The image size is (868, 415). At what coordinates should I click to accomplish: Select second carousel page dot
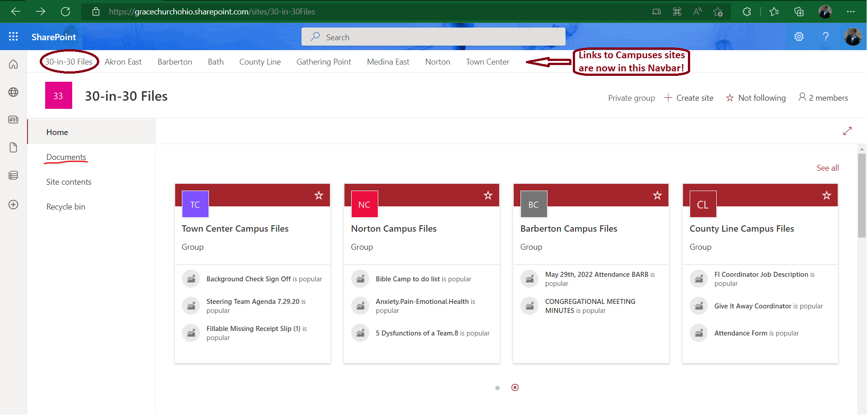tap(515, 387)
